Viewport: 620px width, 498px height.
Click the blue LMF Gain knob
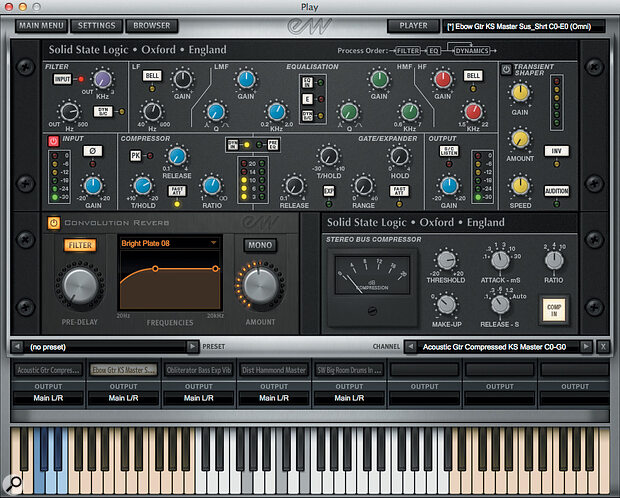(x=246, y=80)
